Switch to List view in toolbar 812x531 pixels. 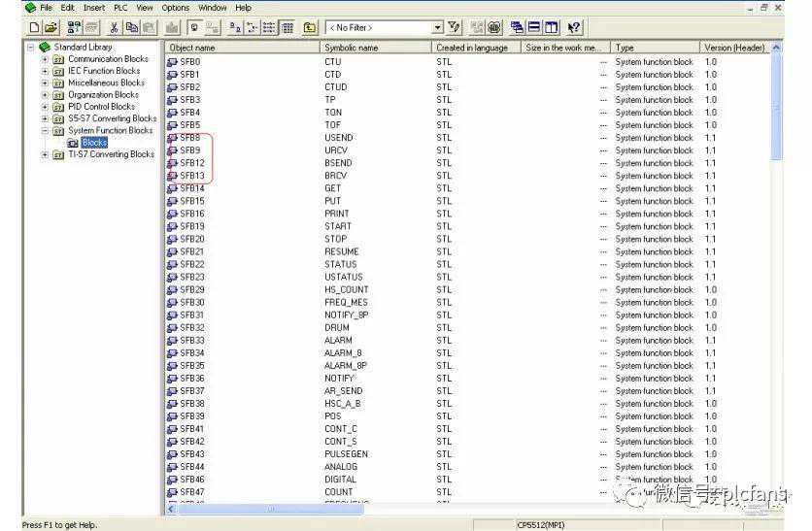[x=270, y=28]
